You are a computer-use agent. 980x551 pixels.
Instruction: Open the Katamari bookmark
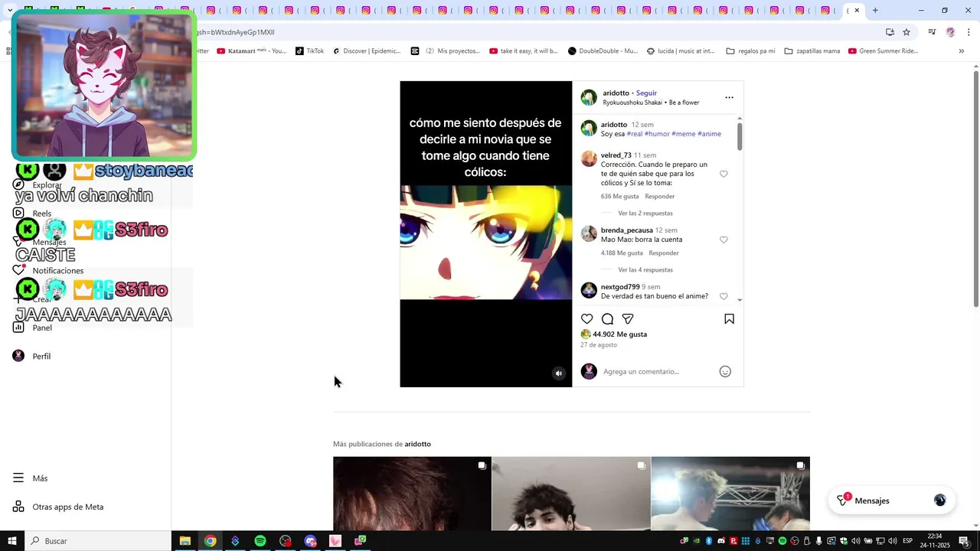pos(252,51)
